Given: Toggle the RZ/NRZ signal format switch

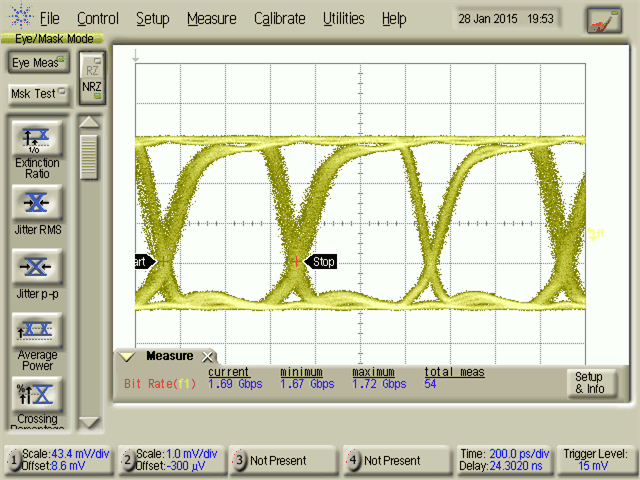Looking at the screenshot, I should 92,78.
